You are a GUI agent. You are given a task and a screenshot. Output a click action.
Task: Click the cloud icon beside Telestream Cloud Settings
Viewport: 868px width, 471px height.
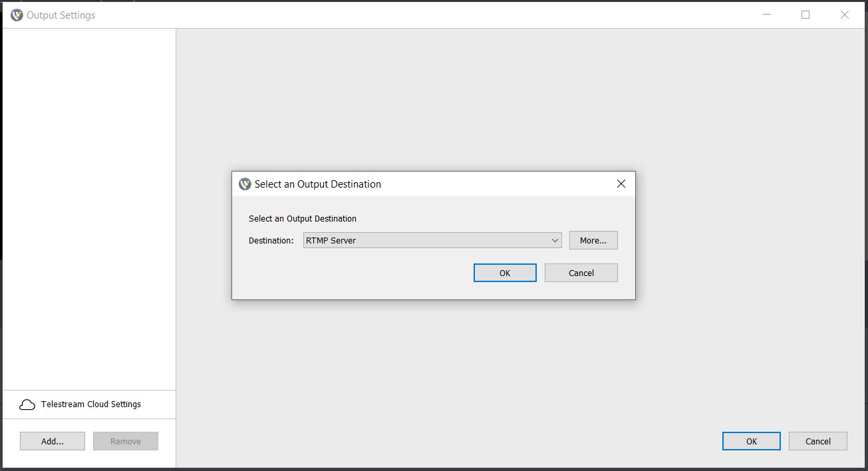pyautogui.click(x=27, y=404)
